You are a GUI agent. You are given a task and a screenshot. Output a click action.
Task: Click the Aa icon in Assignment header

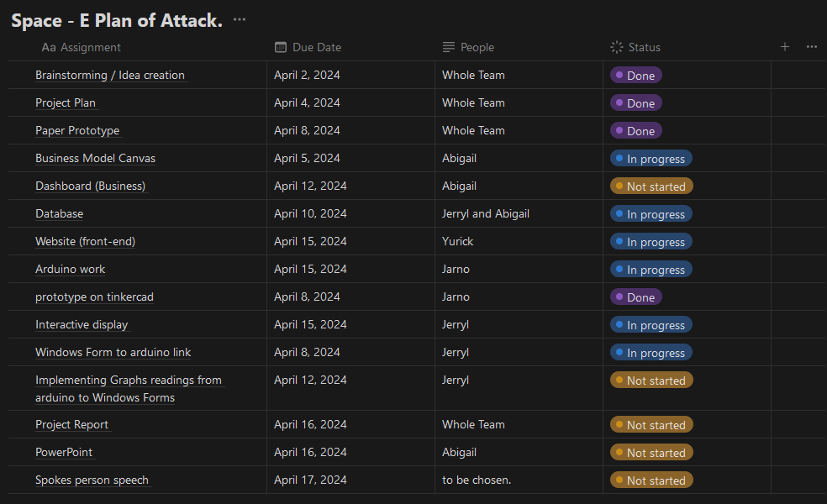tap(49, 48)
